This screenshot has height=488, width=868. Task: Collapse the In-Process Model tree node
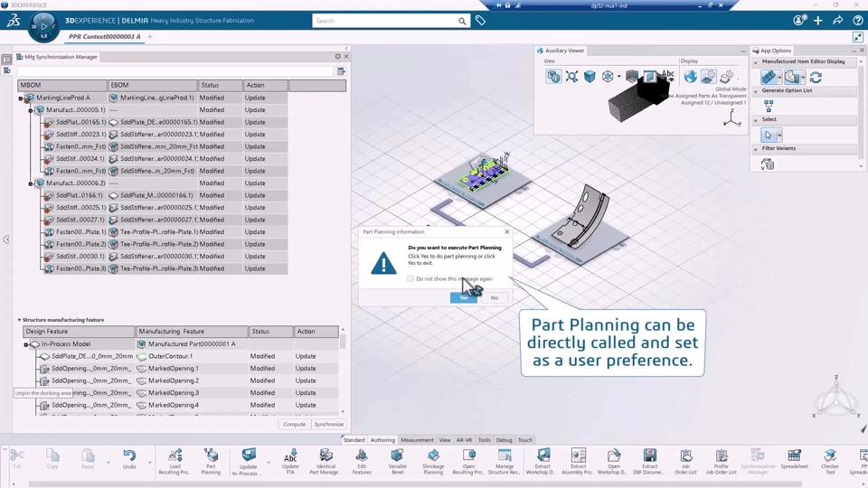click(x=26, y=344)
